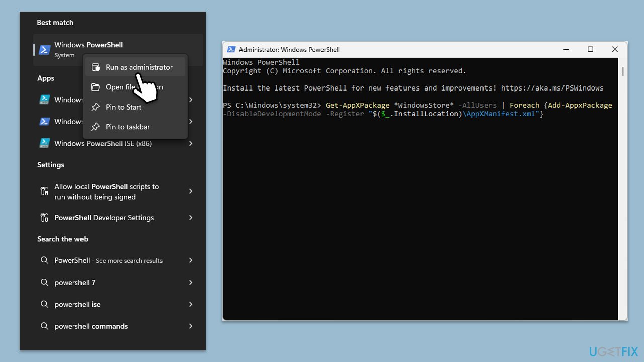The image size is (644, 362).
Task: Click the pin icon beside Pin to Start
Action: pyautogui.click(x=95, y=107)
